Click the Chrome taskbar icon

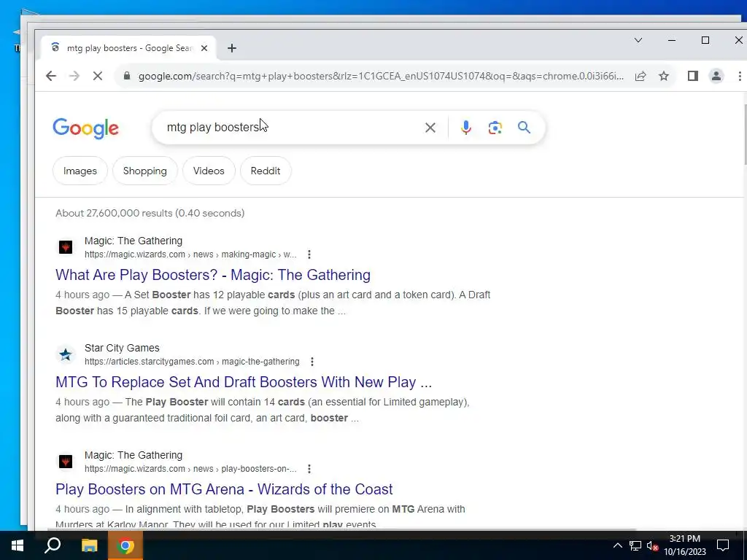(x=125, y=545)
